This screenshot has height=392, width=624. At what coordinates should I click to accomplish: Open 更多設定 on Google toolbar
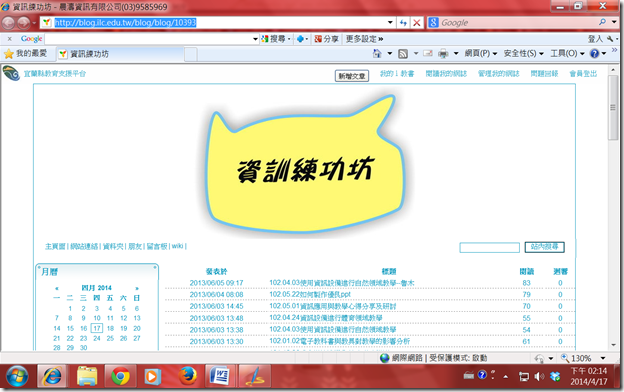364,39
